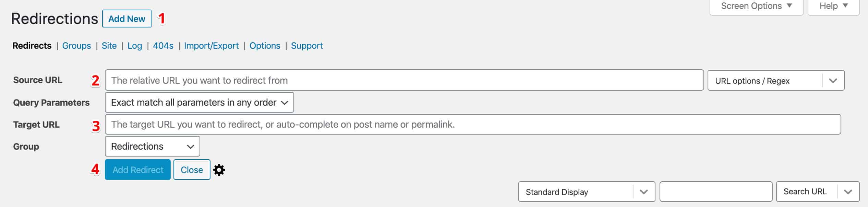Focus the Target URL input field
The height and width of the screenshot is (207, 868).
pyautogui.click(x=472, y=124)
